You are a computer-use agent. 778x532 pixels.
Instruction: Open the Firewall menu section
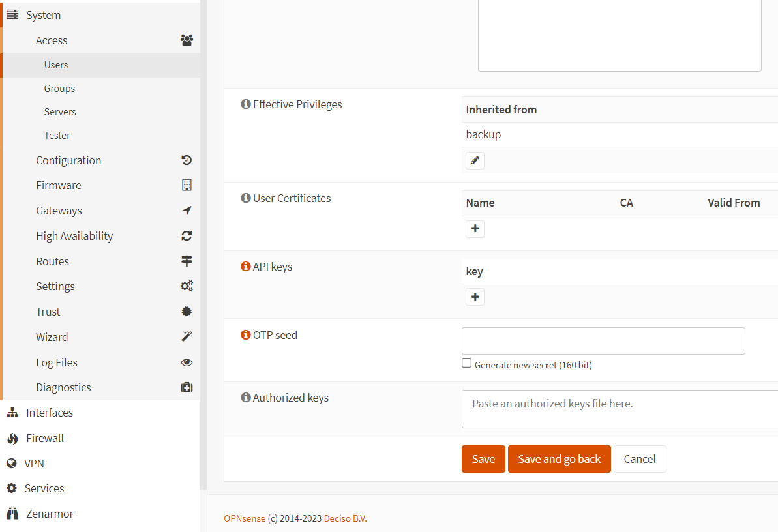[x=101, y=438]
